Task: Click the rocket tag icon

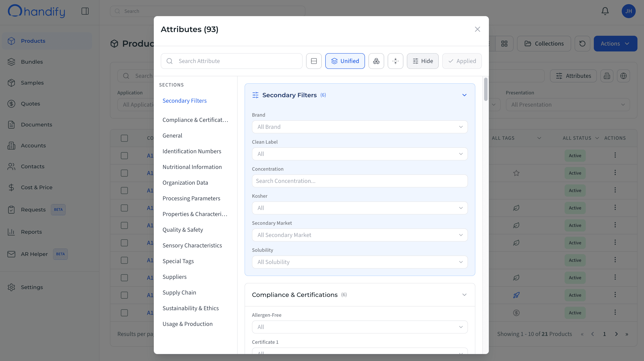Action: (x=516, y=295)
